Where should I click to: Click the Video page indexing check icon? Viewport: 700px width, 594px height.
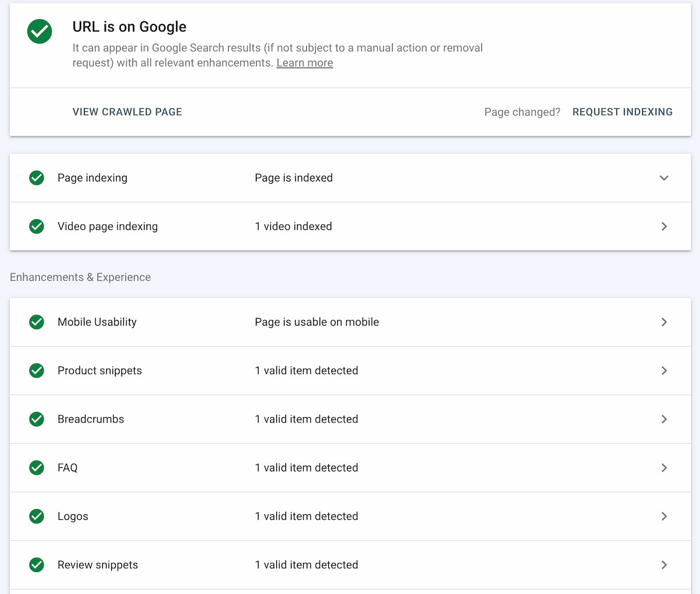(x=36, y=226)
